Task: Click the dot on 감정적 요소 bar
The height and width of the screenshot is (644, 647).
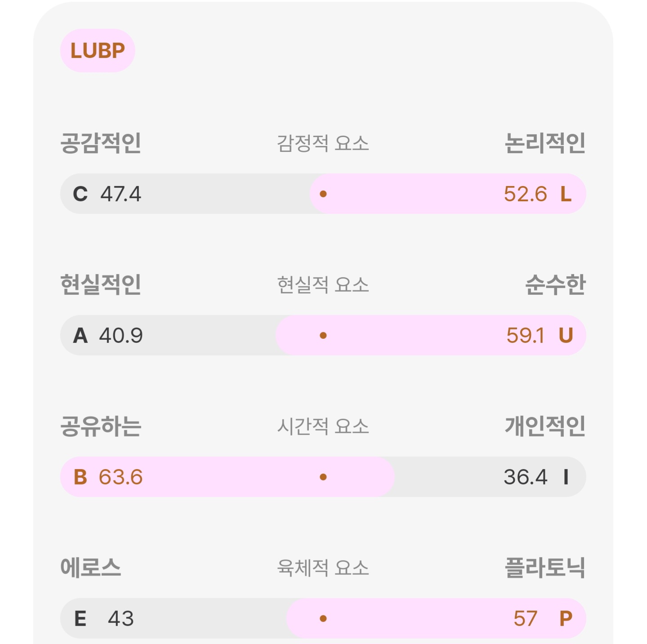Action: [x=323, y=194]
